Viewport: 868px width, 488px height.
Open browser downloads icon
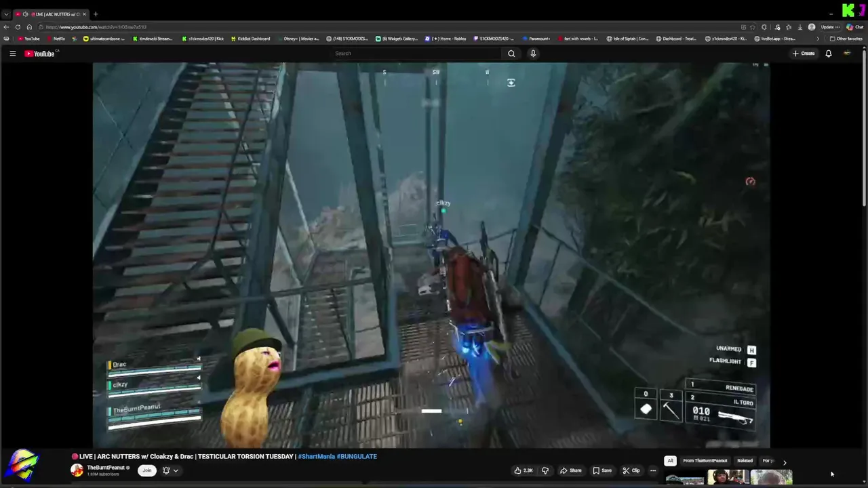pos(800,27)
